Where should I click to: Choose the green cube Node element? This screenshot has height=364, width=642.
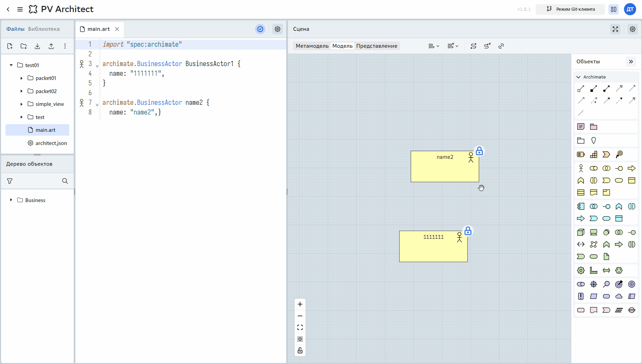tap(581, 232)
